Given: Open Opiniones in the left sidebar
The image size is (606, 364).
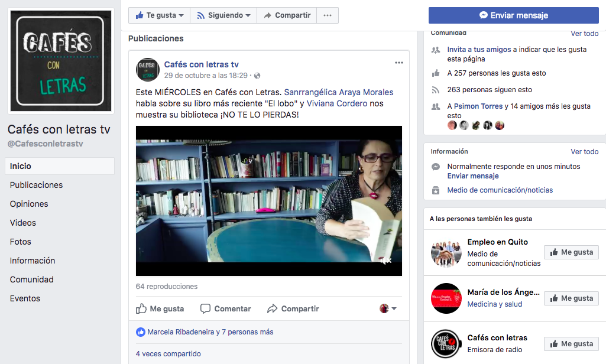Looking at the screenshot, I should click(29, 204).
